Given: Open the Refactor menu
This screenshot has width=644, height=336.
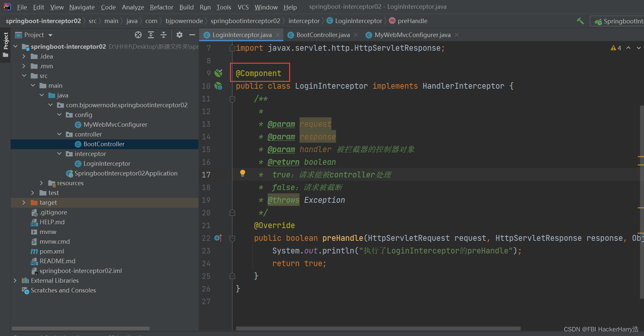Looking at the screenshot, I should [x=161, y=7].
